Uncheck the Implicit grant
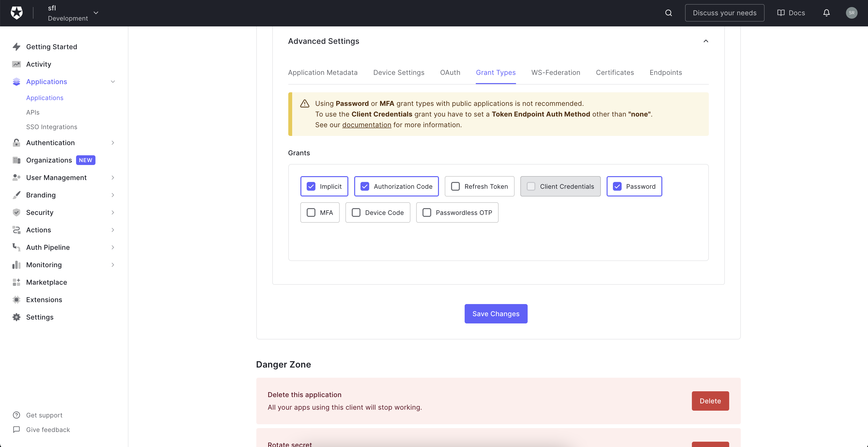Image resolution: width=868 pixels, height=447 pixels. click(x=311, y=186)
